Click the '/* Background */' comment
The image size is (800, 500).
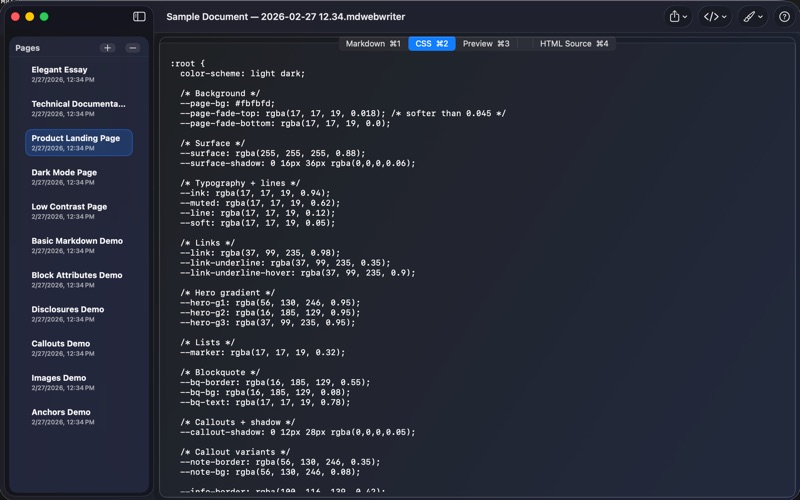pos(220,93)
